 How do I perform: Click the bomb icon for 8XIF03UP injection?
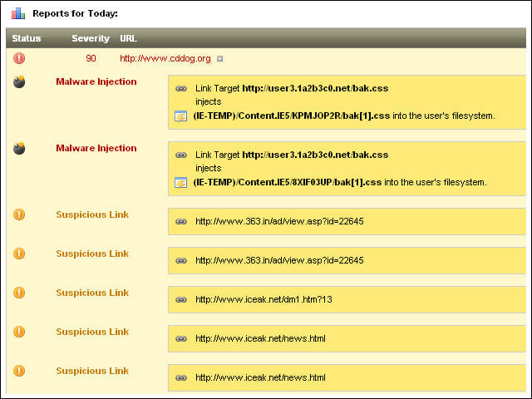coord(19,148)
